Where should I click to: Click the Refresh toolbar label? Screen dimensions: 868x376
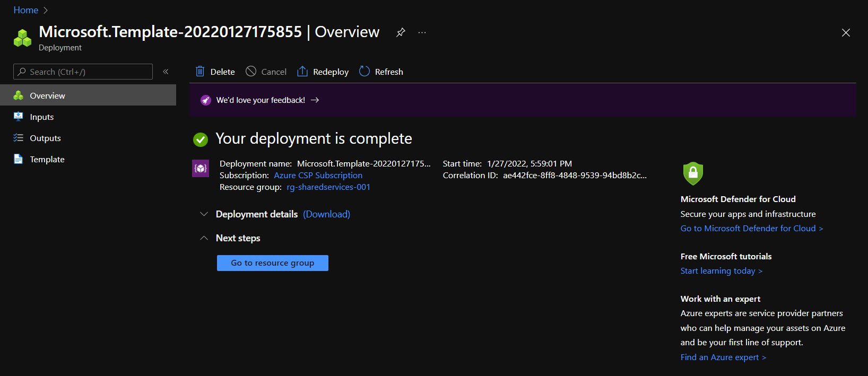tap(389, 72)
